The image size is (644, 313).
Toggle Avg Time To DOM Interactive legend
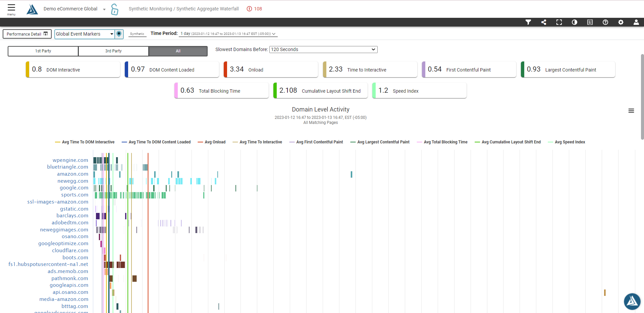pyautogui.click(x=85, y=142)
